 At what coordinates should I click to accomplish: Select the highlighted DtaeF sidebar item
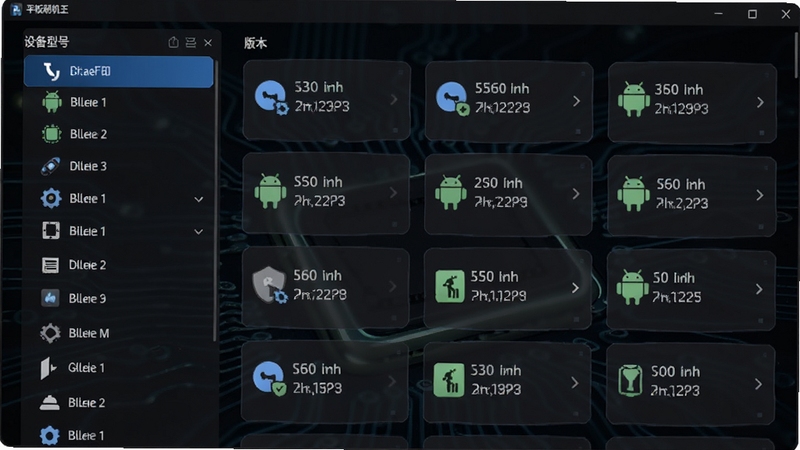point(118,71)
